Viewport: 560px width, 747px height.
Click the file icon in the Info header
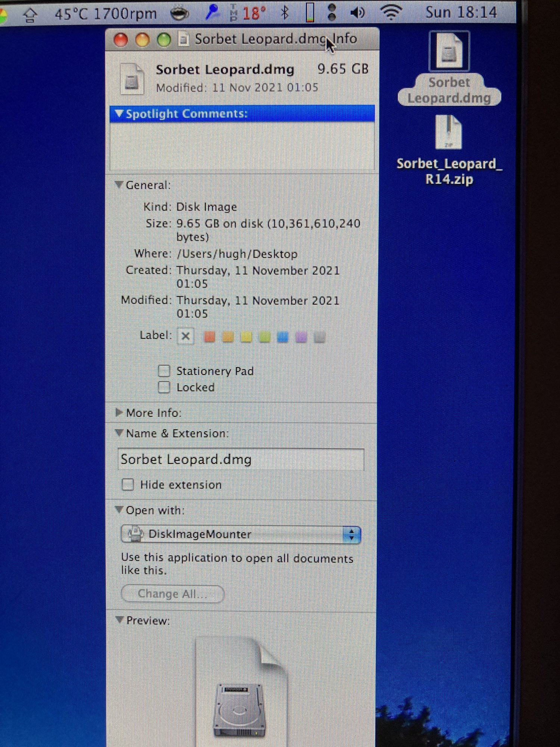132,79
